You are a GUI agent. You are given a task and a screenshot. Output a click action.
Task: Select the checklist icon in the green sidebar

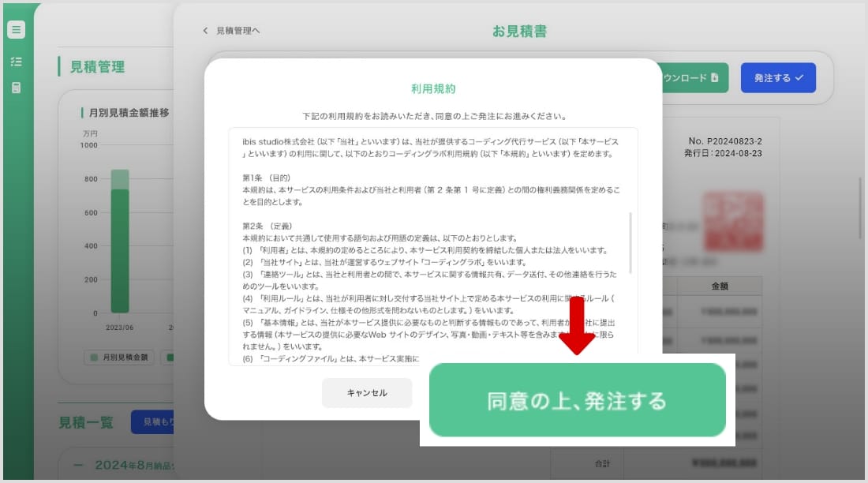coord(16,59)
